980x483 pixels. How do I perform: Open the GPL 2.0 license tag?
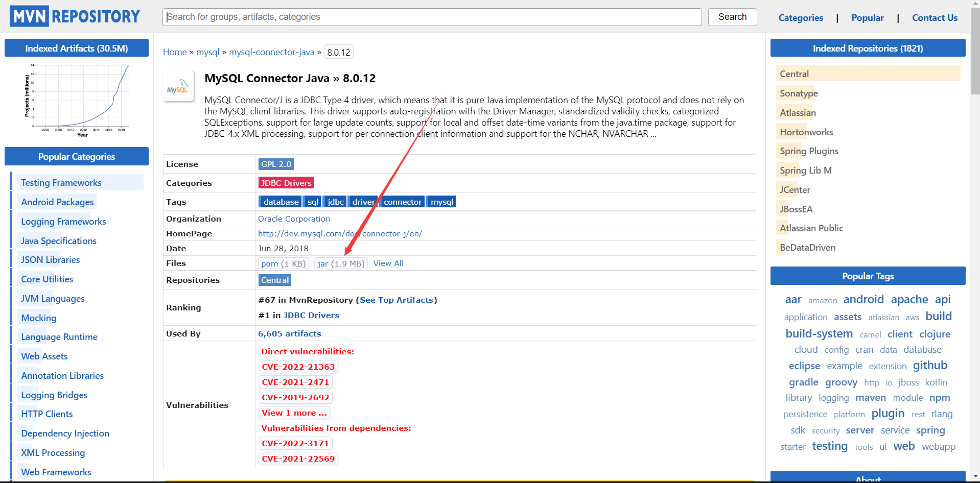click(x=276, y=164)
